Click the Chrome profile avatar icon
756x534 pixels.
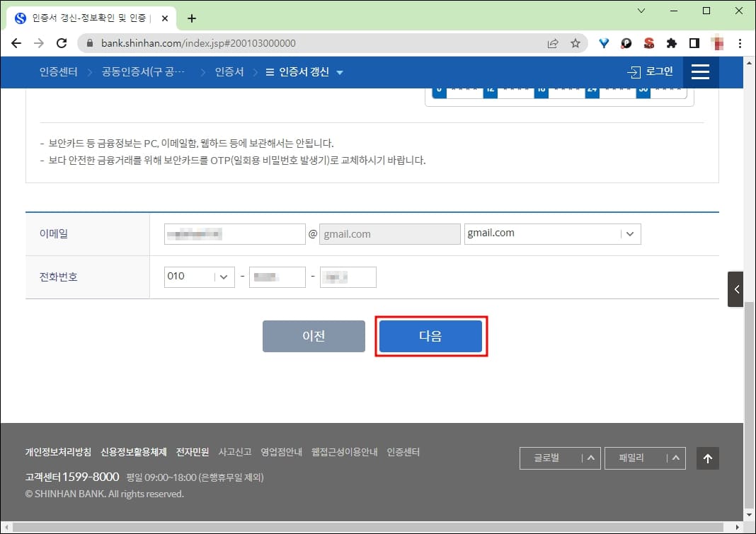point(717,43)
